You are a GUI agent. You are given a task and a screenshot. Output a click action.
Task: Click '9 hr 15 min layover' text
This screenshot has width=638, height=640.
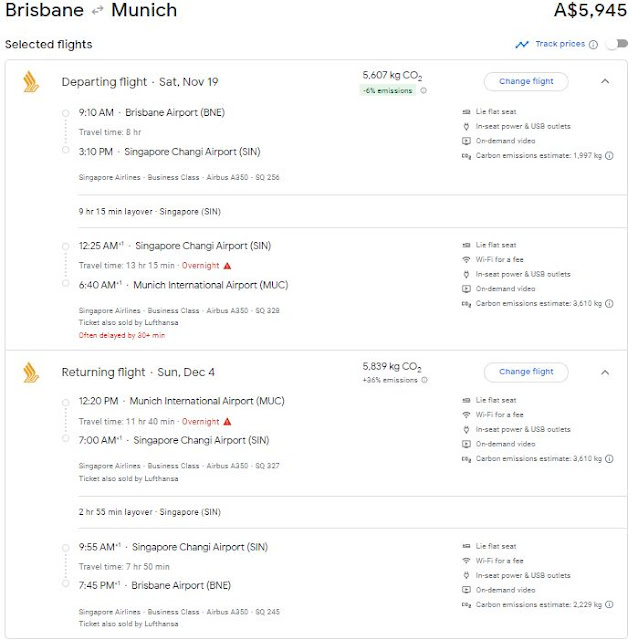(x=149, y=212)
